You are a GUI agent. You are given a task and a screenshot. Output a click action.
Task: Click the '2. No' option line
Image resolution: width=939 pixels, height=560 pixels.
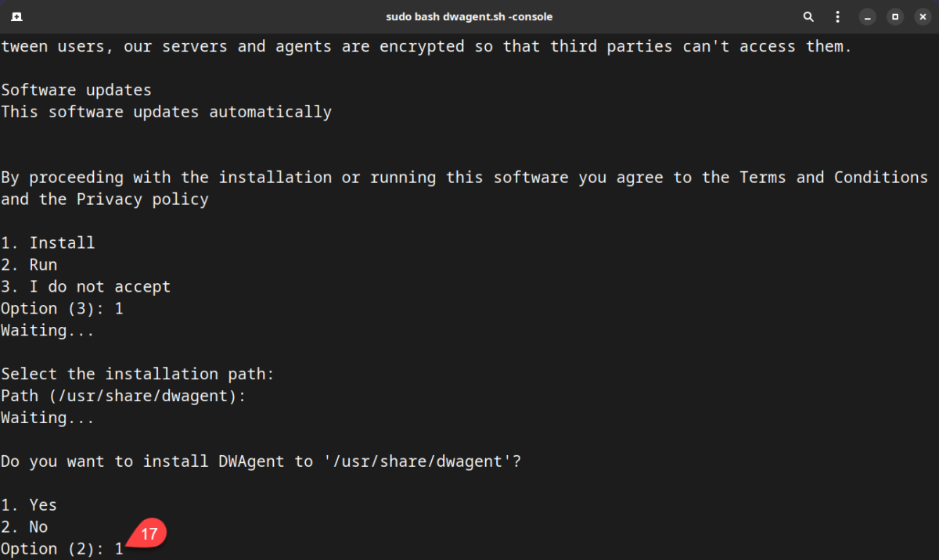(23, 526)
